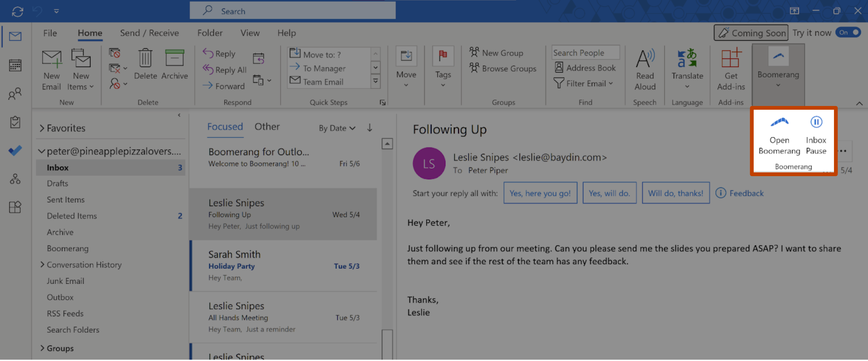Viewport: 868px width, 361px height.
Task: Open Sarah Smith's Holiday Party email
Action: [284, 266]
